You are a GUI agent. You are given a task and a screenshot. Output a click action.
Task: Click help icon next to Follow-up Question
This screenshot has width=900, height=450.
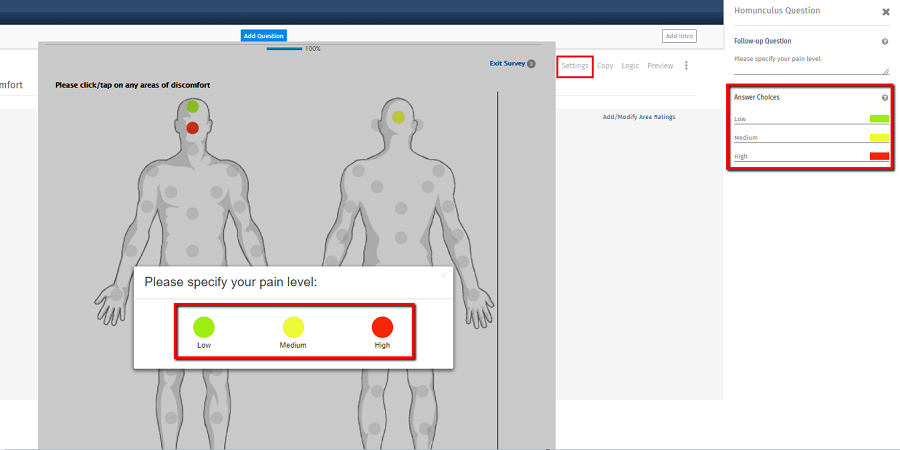[885, 42]
